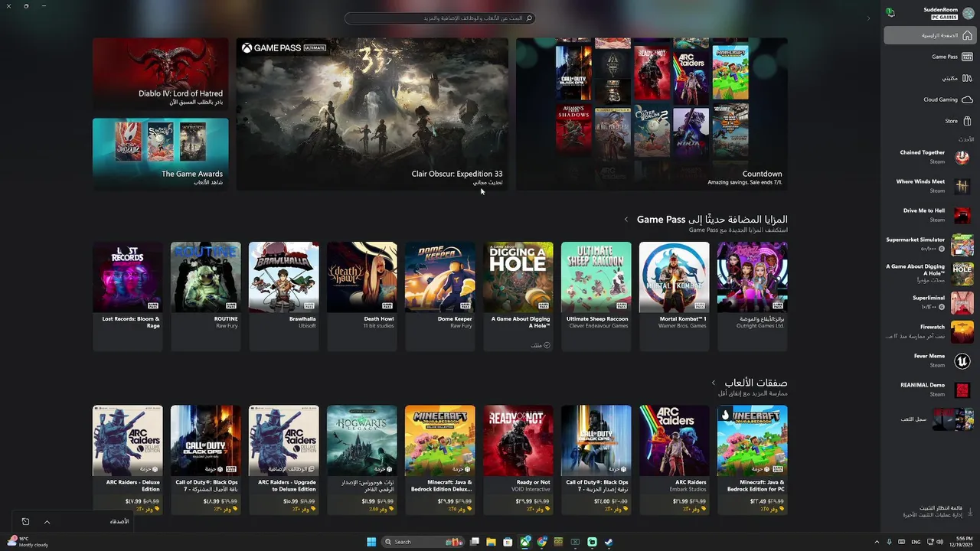Screen dimensions: 980x551
Task: Expand the recently added Game Pass perks chevron
Action: point(626,220)
